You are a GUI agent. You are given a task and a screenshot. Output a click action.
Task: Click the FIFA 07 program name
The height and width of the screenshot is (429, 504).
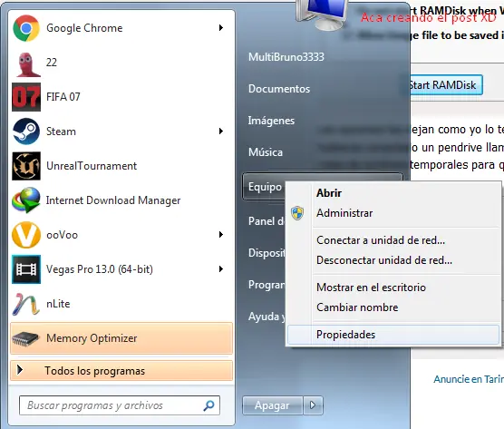click(63, 97)
